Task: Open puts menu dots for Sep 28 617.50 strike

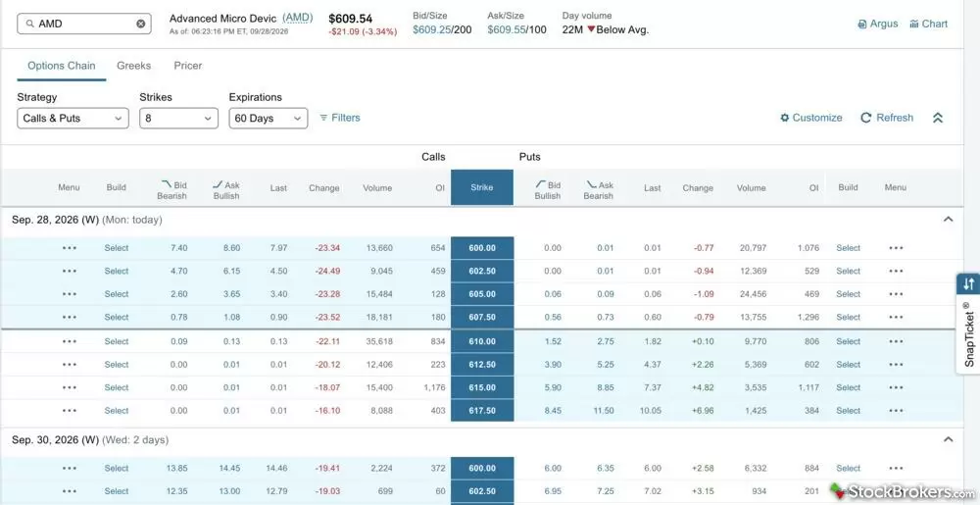Action: tap(896, 411)
